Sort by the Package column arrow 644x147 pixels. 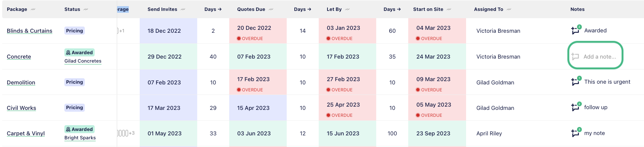click(x=33, y=9)
